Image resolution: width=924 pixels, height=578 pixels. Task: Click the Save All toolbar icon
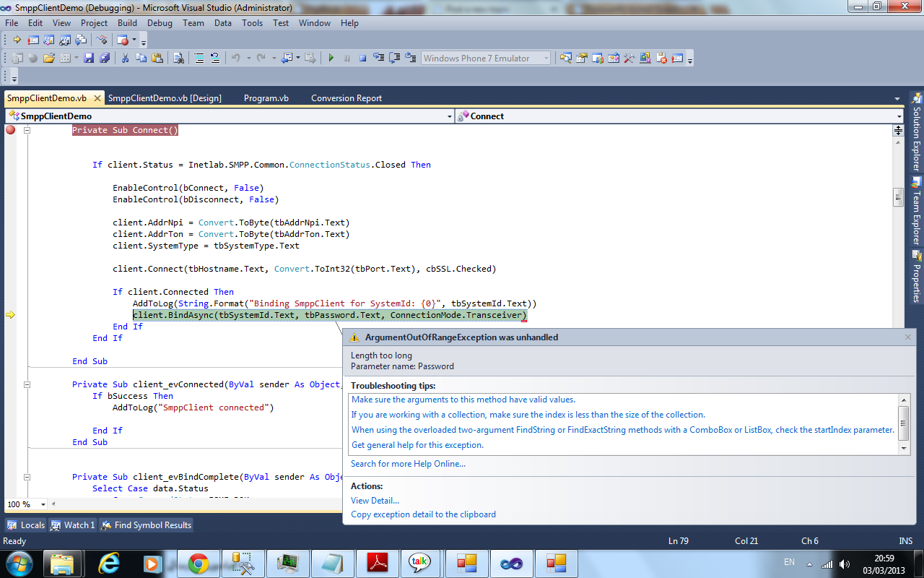coord(105,59)
